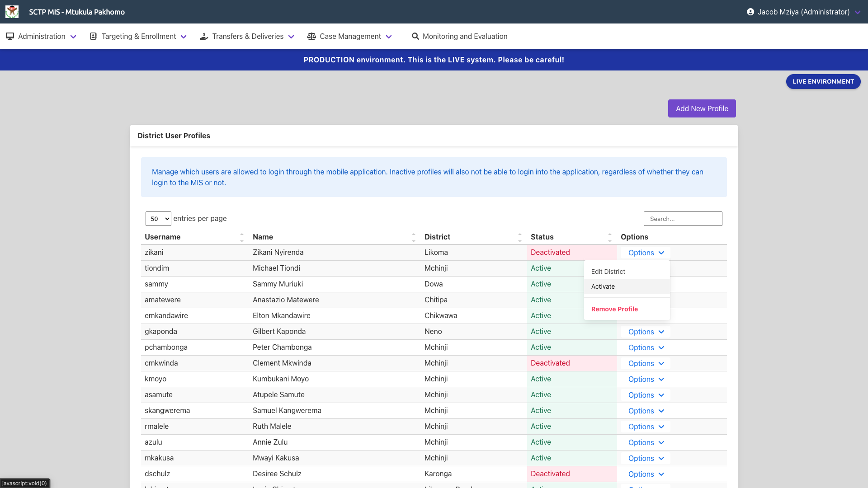Change entries per page to another value

pyautogui.click(x=158, y=218)
